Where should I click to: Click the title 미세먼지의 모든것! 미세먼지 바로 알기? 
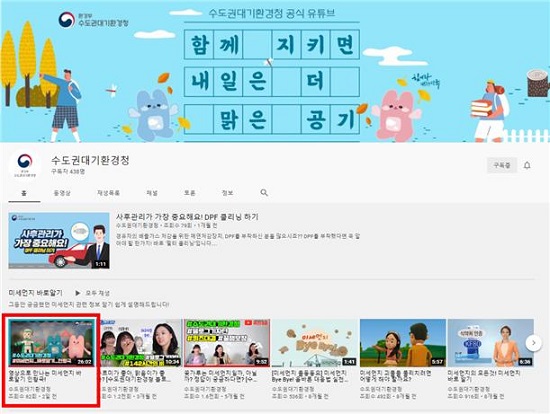(x=484, y=376)
